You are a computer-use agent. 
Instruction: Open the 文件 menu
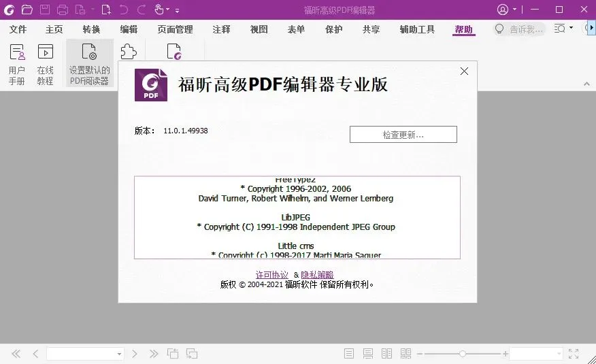click(18, 29)
